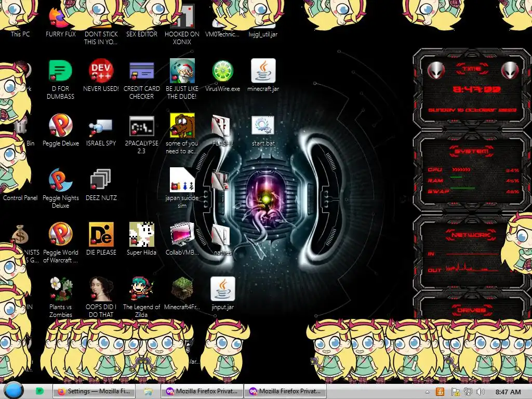
Task: Click the NETWORK header on widget
Action: pyautogui.click(x=471, y=235)
